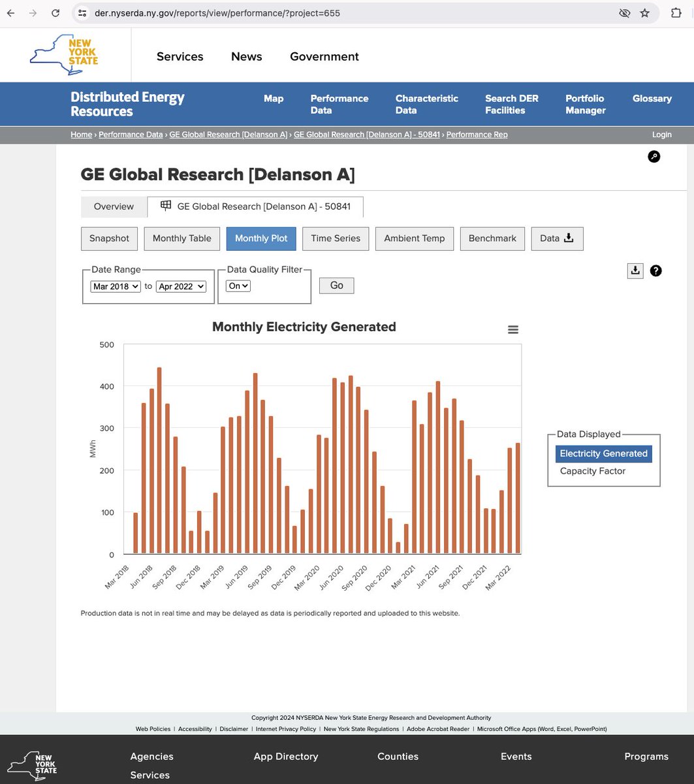Screen dimensions: 694x784
Task: Click the tallest 2018 bar in chart
Action: 159,461
